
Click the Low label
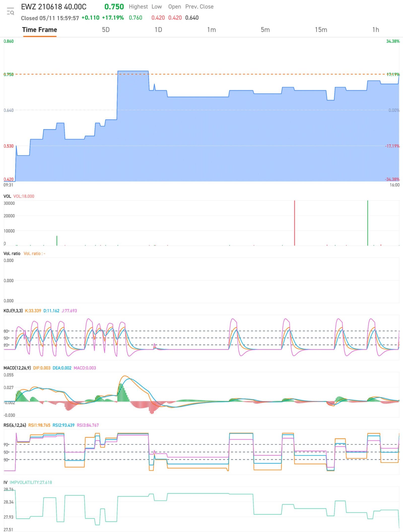[x=157, y=7]
